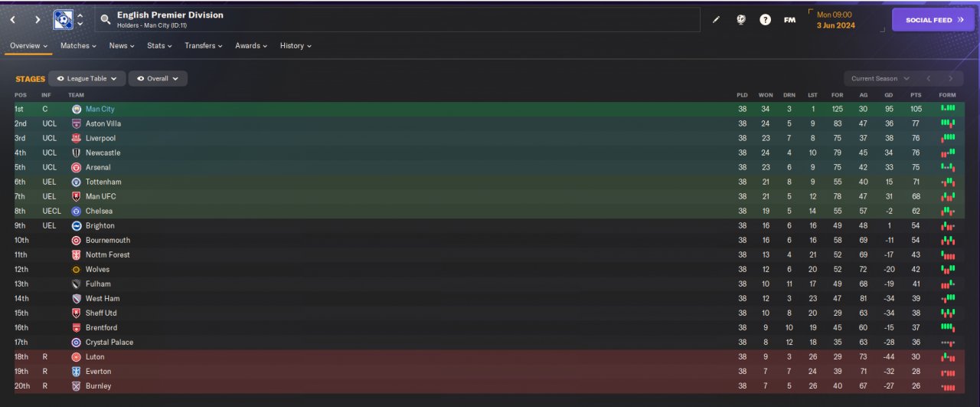Open the pencil edit icon
The image size is (980, 407).
coord(717,20)
